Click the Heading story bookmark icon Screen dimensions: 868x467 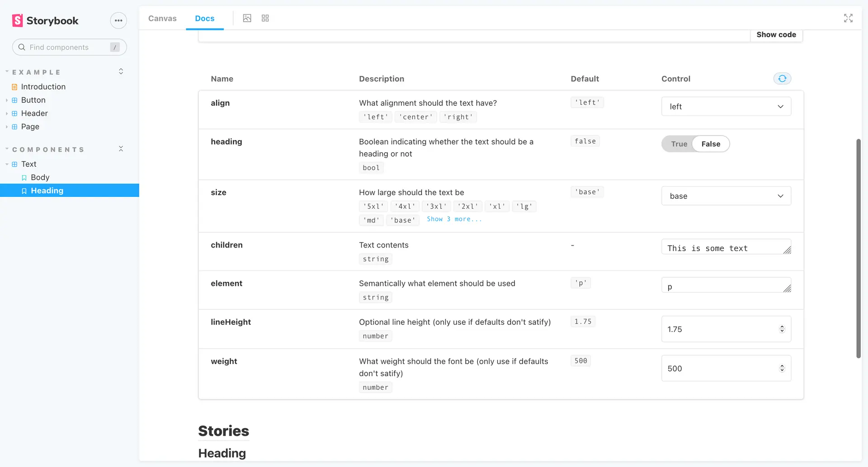24,191
